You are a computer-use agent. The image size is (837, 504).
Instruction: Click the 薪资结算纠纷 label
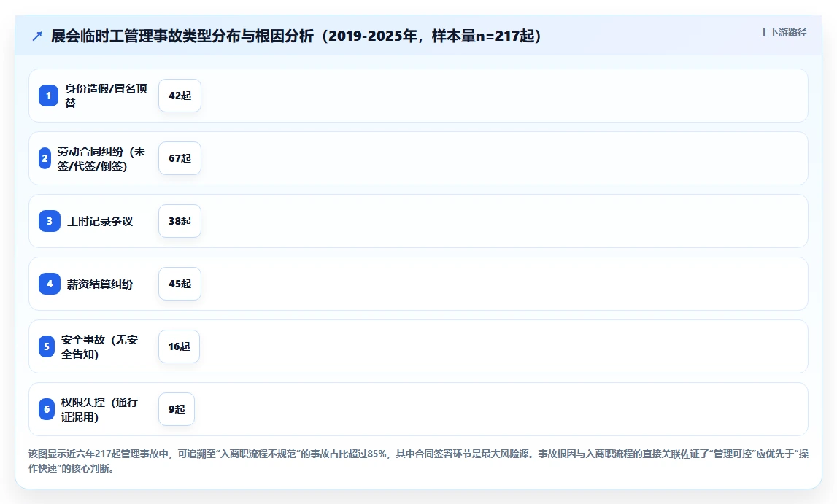[100, 284]
